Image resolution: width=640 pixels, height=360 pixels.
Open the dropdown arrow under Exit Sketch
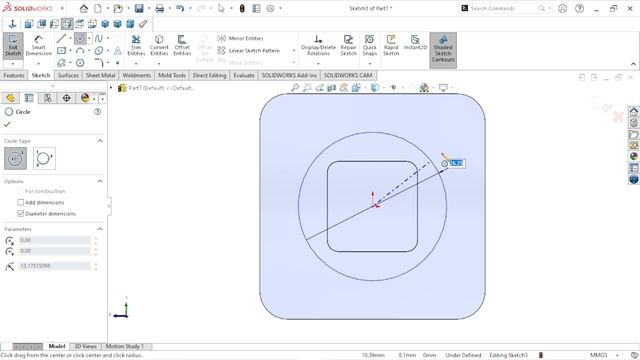13,64
